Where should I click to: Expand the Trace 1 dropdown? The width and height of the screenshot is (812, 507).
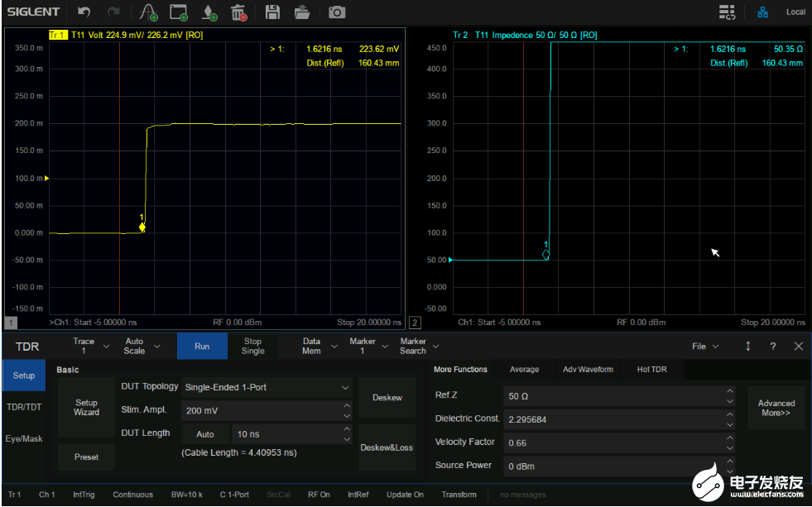coord(90,346)
